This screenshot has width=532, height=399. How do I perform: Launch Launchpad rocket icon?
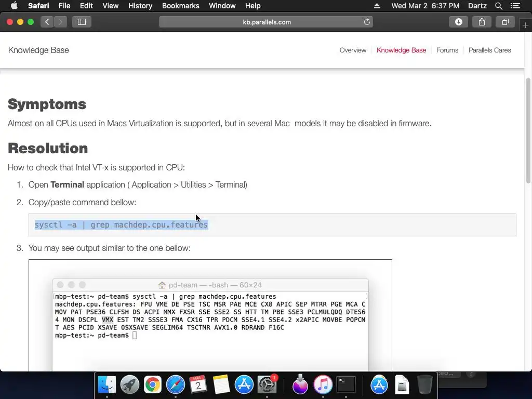129,385
